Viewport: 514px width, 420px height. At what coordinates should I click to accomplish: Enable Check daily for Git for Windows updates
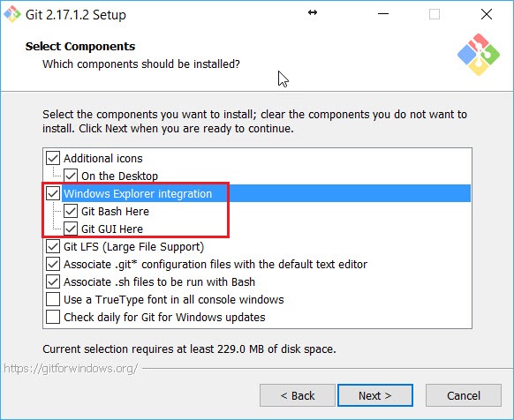tap(53, 317)
